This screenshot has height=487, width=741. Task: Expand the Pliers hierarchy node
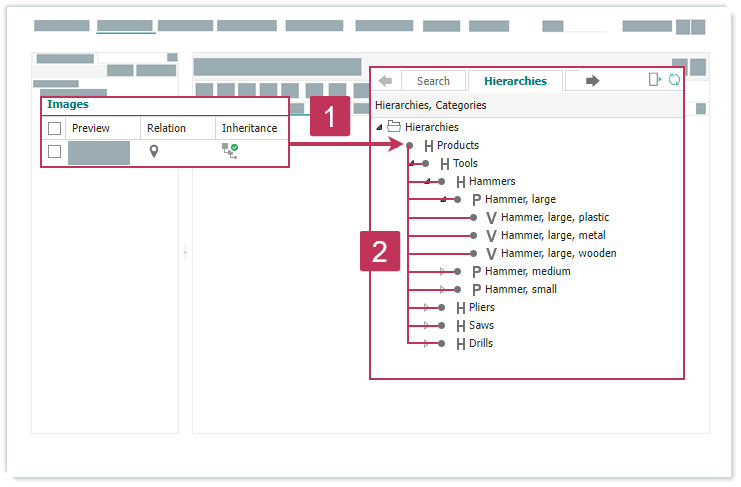point(427,307)
